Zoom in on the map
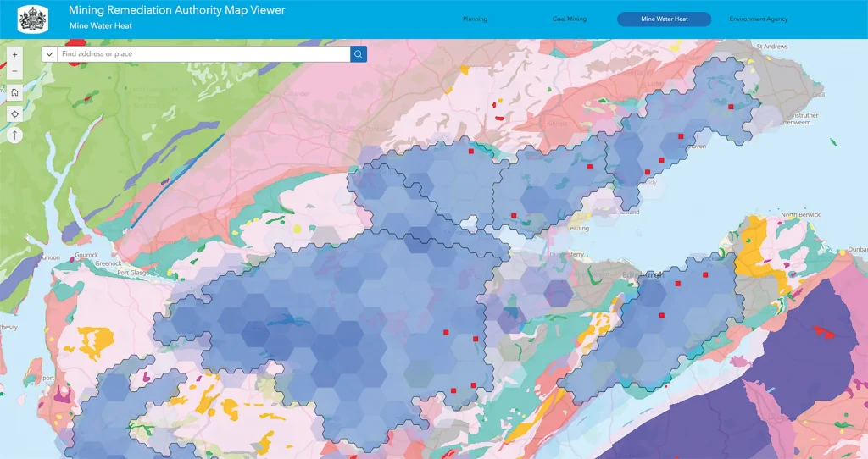Screen dimensions: 868x459 click(15, 54)
